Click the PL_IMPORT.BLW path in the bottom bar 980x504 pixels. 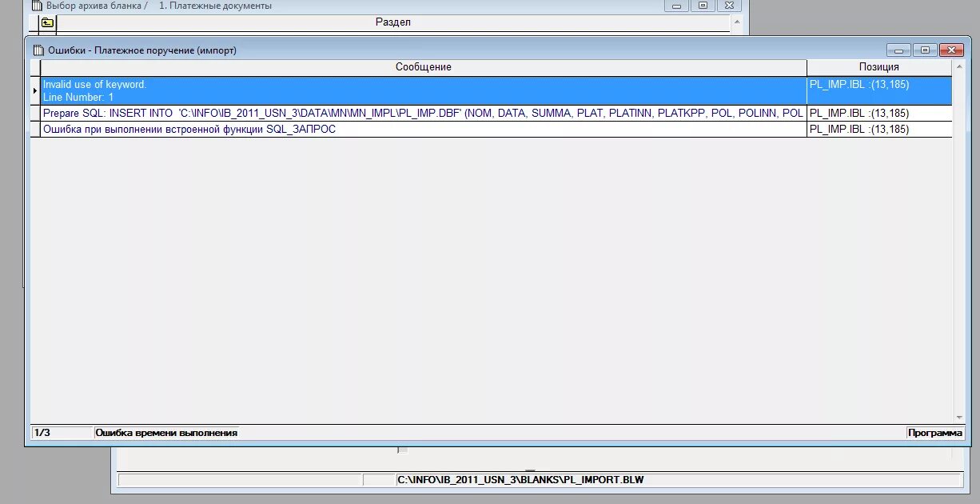click(x=520, y=480)
